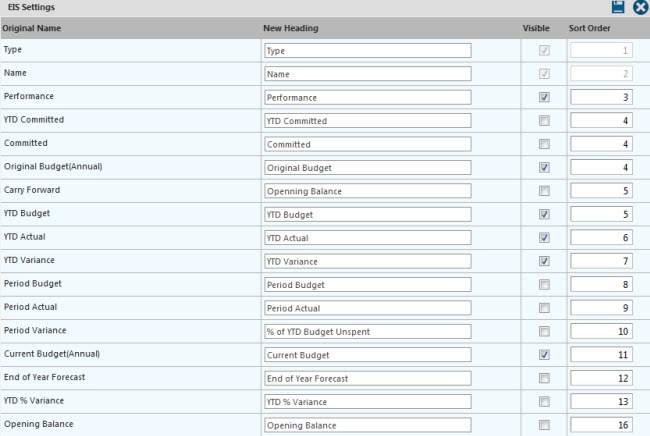Click the Sort Order column header
The width and height of the screenshot is (650, 436).
589,28
